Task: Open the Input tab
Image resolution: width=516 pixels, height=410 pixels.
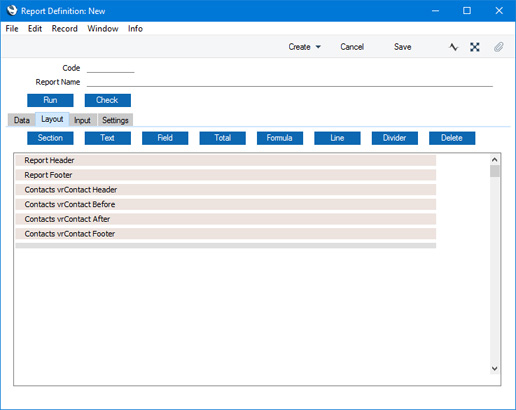Action: [82, 120]
